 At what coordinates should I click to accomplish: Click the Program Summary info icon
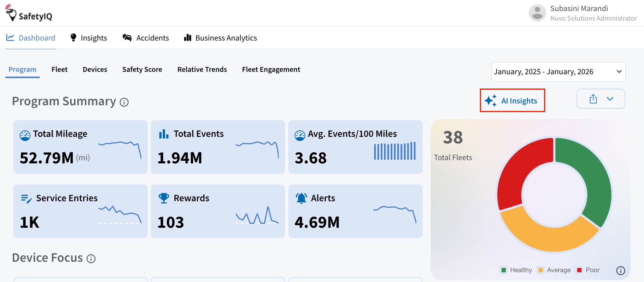(124, 102)
